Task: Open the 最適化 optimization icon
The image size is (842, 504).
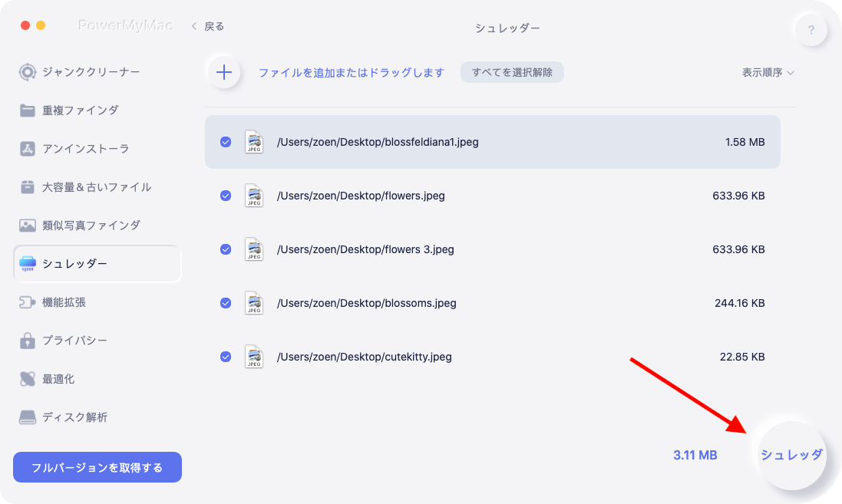Action: pyautogui.click(x=28, y=379)
